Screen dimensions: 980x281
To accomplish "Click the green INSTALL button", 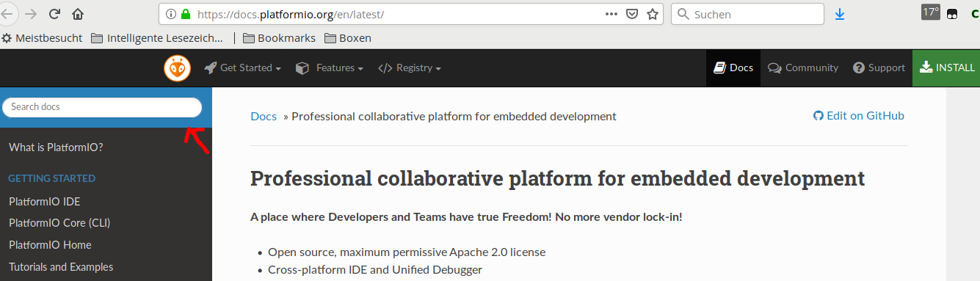I will point(946,68).
